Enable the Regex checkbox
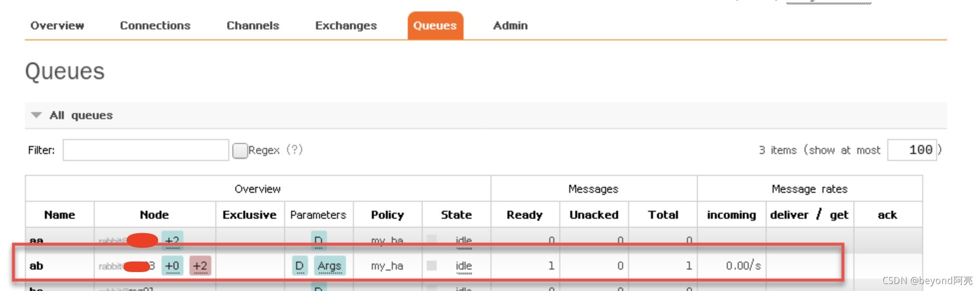The height and width of the screenshot is (291, 980). point(240,150)
